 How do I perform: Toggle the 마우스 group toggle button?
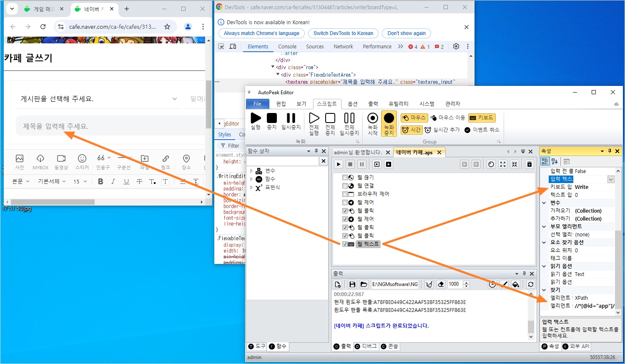414,118
